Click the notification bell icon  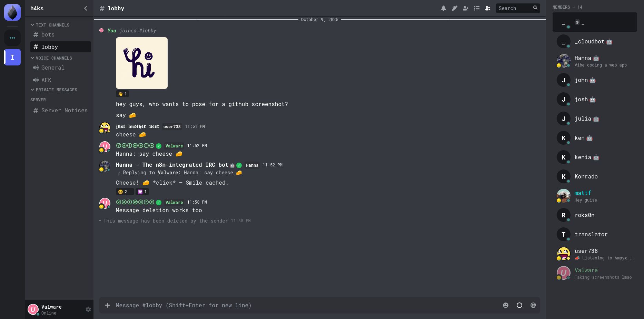pos(443,8)
